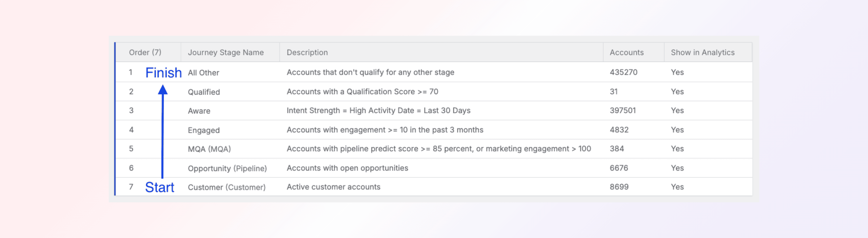Click the blue Start annotation label
The image size is (868, 238).
[x=159, y=187]
